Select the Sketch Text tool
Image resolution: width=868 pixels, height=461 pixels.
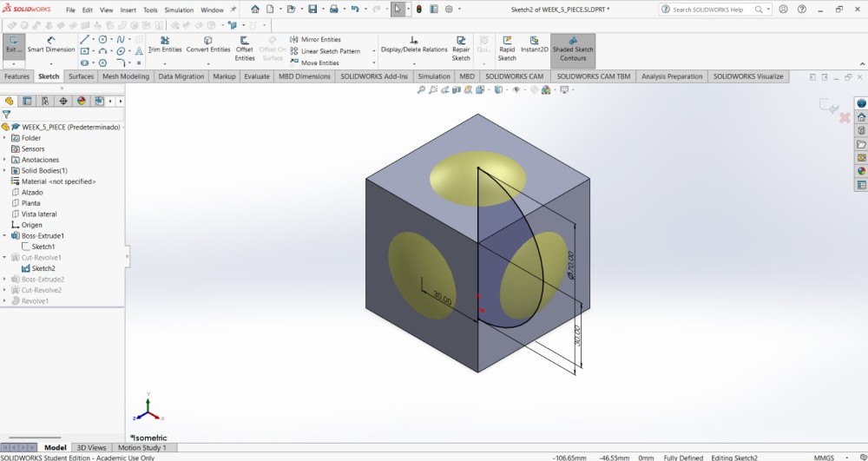[x=139, y=51]
